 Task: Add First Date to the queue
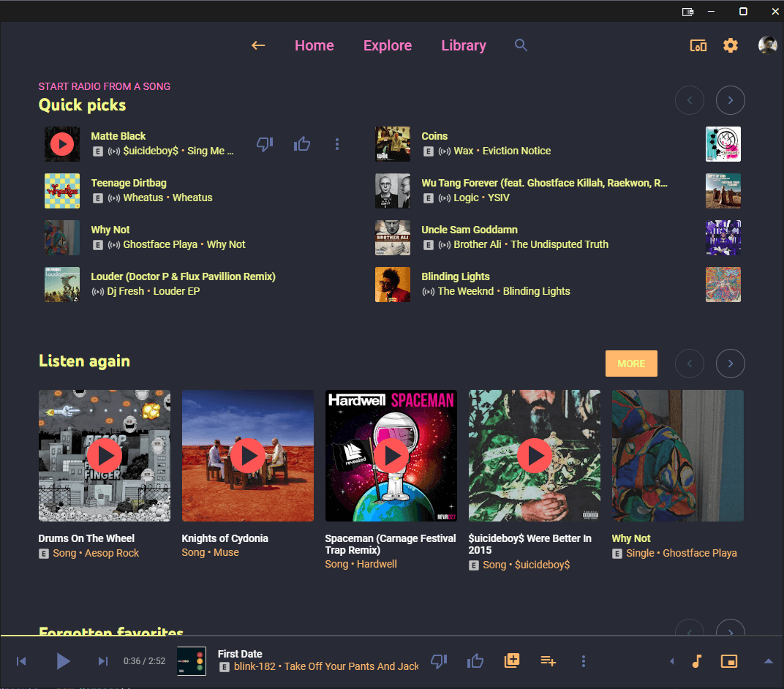(x=548, y=660)
